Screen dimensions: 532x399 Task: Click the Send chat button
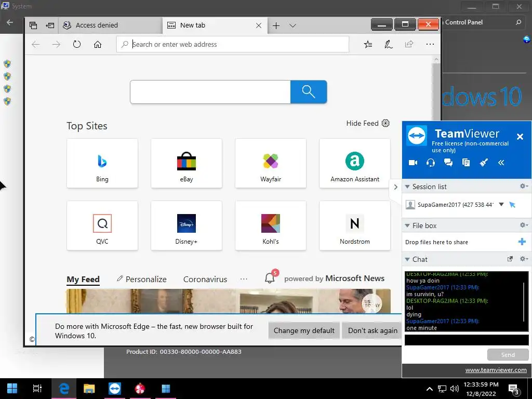(508, 354)
